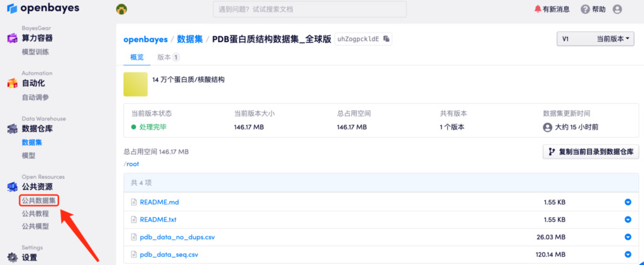Viewport: 644px width, 265px height.
Task: Click the 公共资源 sidebar heading
Action: click(x=37, y=187)
